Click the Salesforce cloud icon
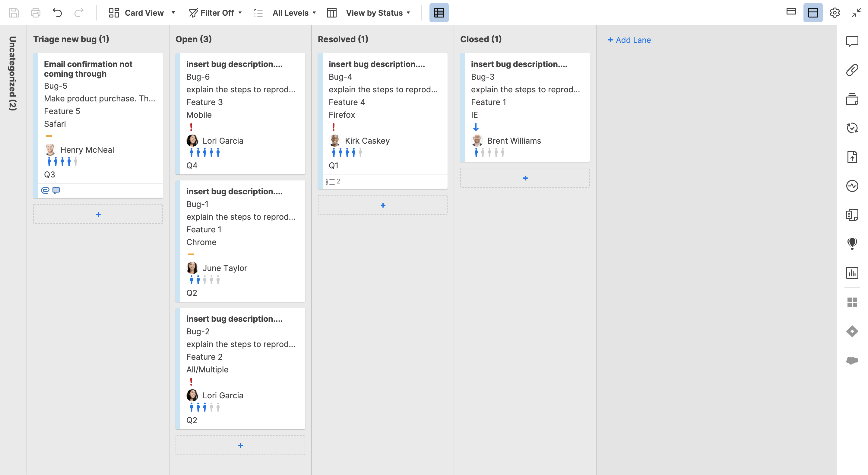 [x=852, y=360]
